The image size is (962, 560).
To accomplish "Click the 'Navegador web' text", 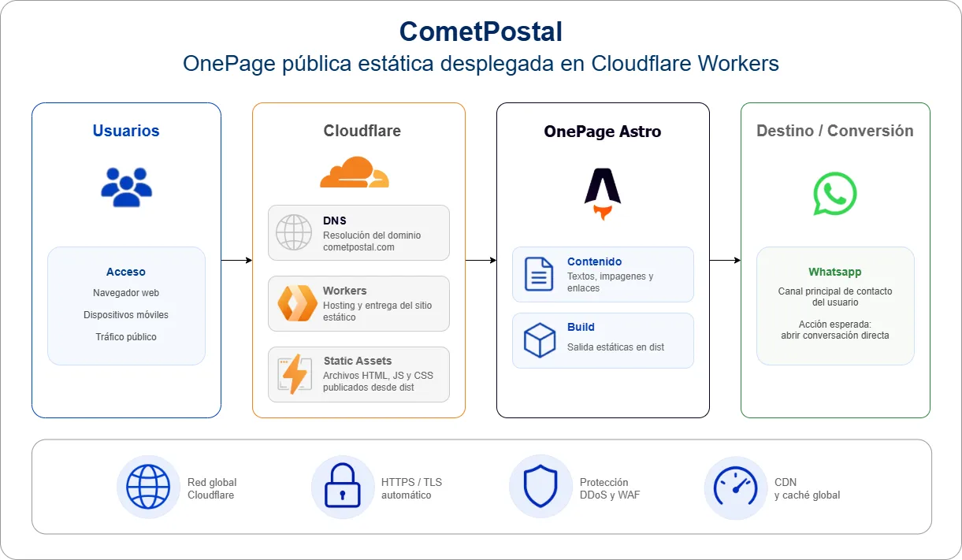I will (126, 293).
